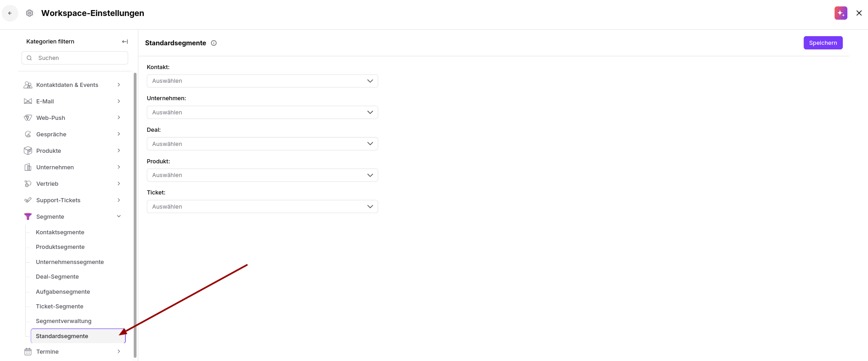Open Deal-Segmente link in sidebar
Viewport: 868px width, 361px height.
pos(57,276)
